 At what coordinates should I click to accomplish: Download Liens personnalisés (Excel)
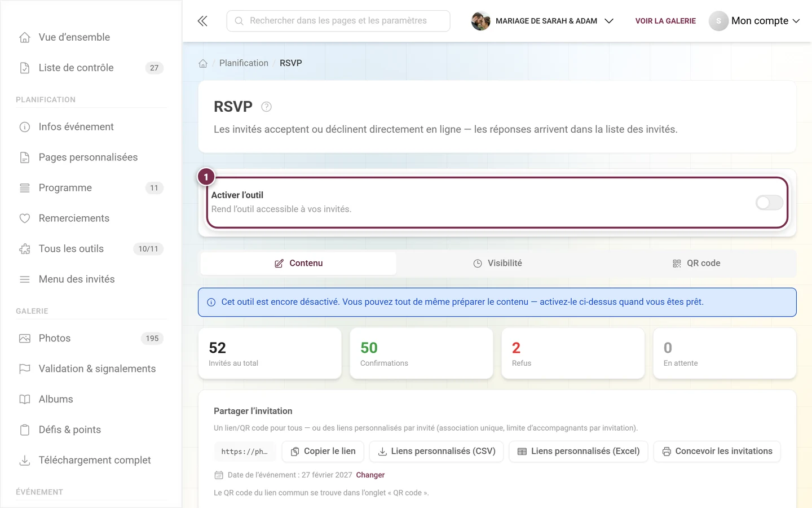579,452
